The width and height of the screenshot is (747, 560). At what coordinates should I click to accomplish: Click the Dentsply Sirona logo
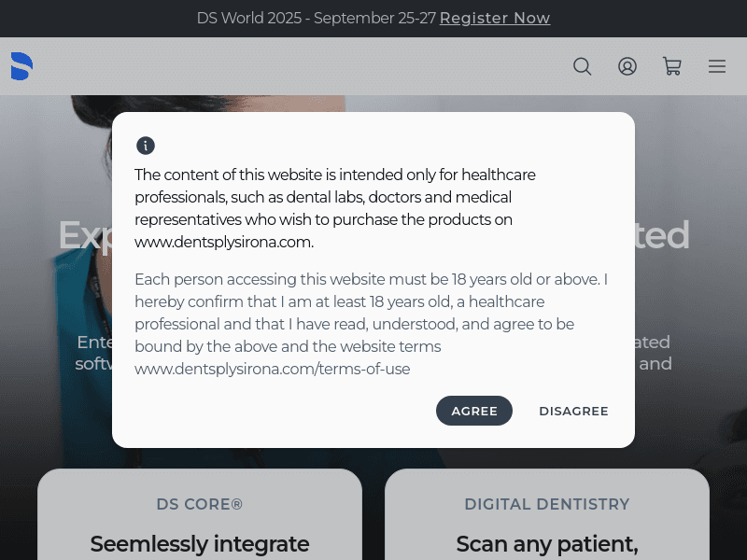click(x=21, y=66)
